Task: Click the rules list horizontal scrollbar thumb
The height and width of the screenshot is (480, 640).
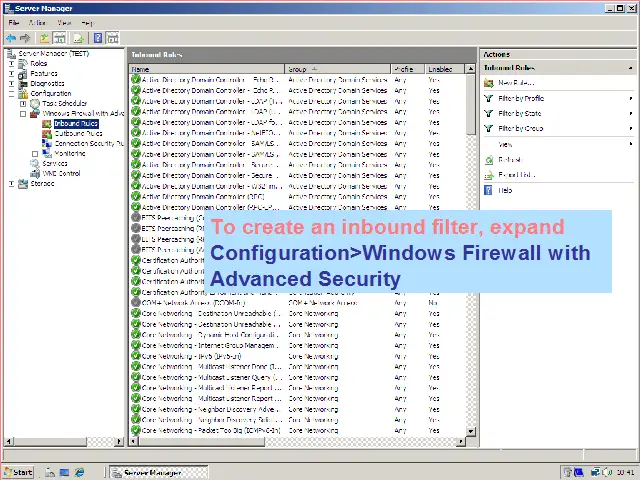Action: click(x=202, y=441)
